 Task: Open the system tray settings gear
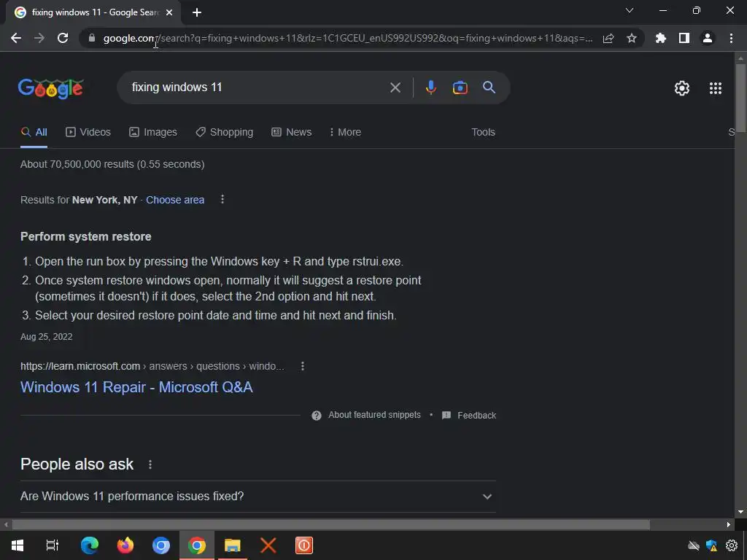pyautogui.click(x=731, y=545)
